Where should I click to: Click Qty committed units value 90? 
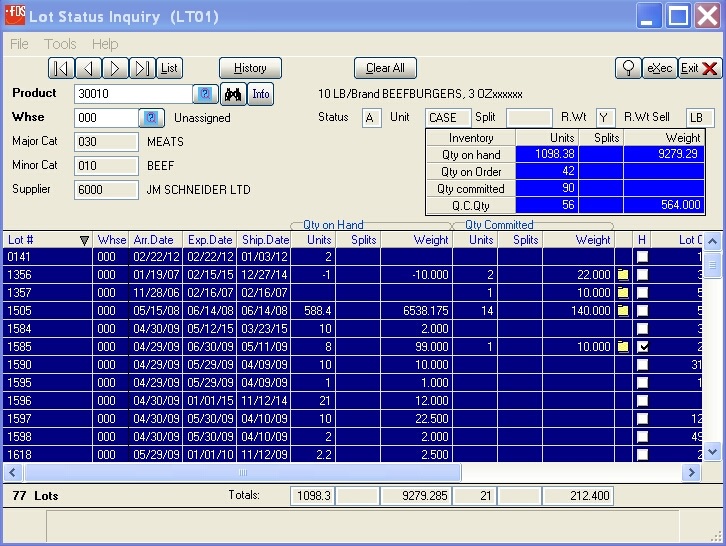546,188
